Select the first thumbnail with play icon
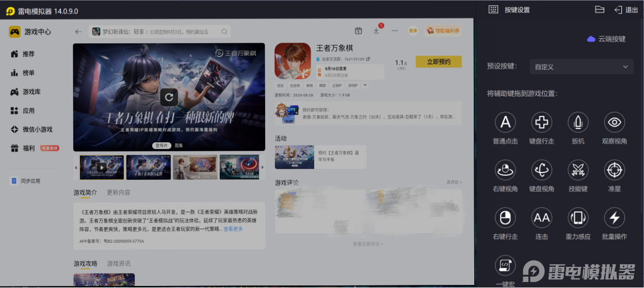Image resolution: width=644 pixels, height=288 pixels. click(x=102, y=167)
